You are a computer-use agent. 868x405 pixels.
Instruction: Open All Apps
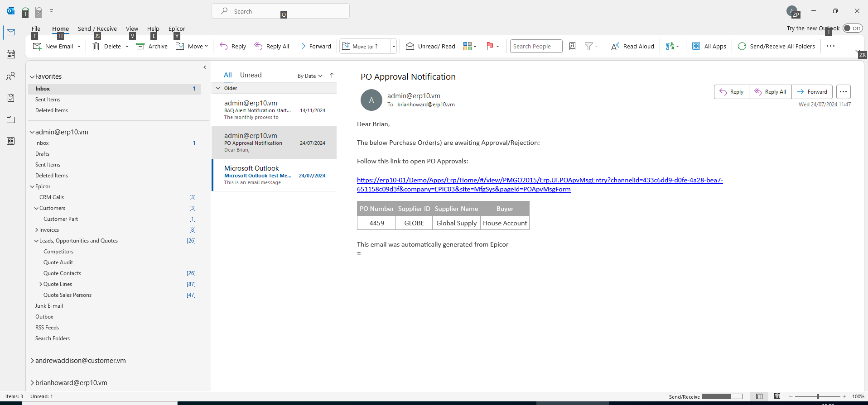(709, 46)
